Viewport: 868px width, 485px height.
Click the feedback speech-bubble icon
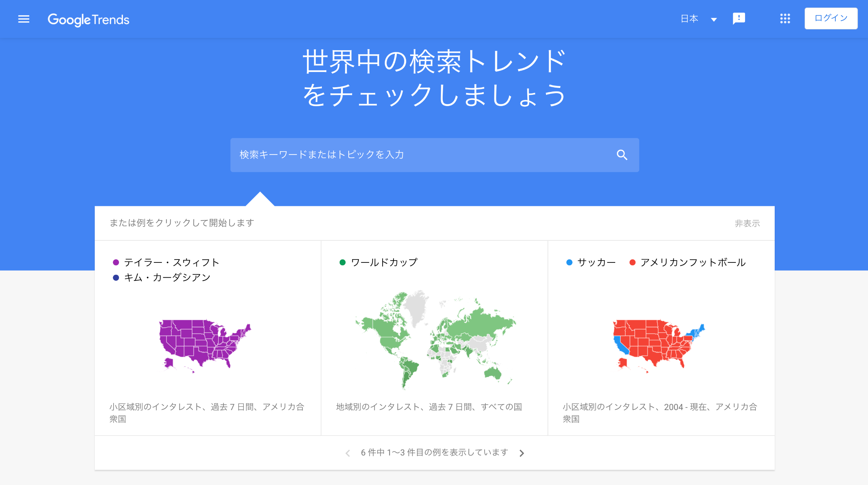point(739,18)
